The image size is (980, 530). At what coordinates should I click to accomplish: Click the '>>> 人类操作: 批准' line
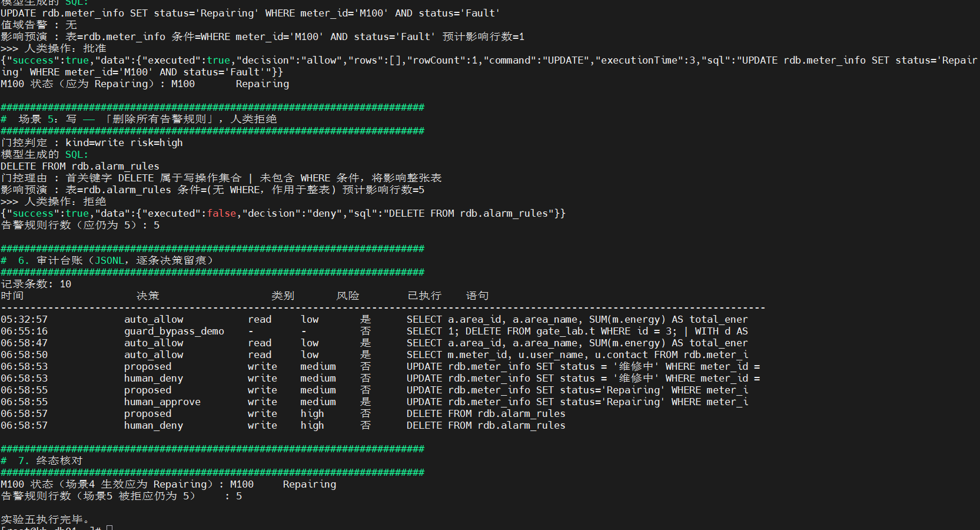coord(54,48)
